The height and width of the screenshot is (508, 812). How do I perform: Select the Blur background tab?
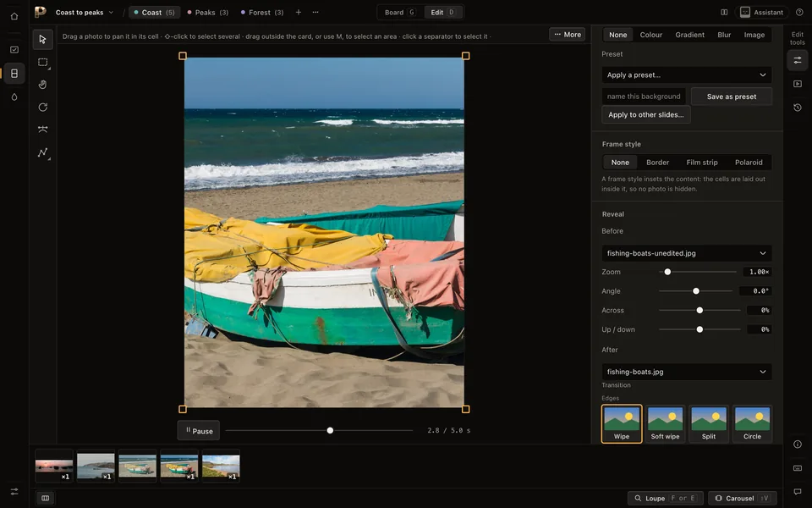coord(724,35)
